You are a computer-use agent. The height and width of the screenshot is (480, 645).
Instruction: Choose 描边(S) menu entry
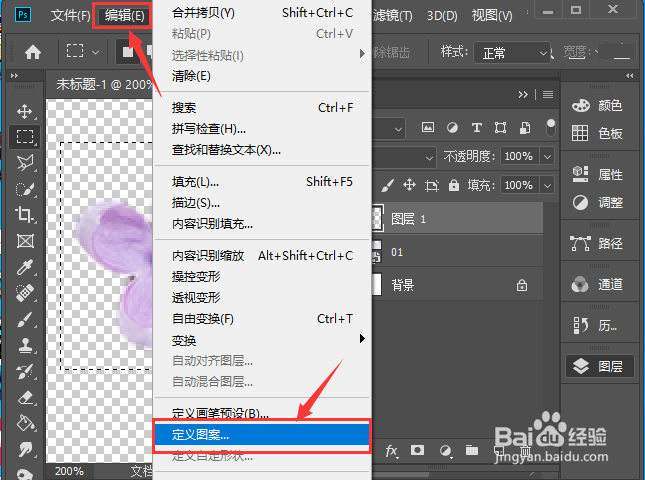(261, 203)
